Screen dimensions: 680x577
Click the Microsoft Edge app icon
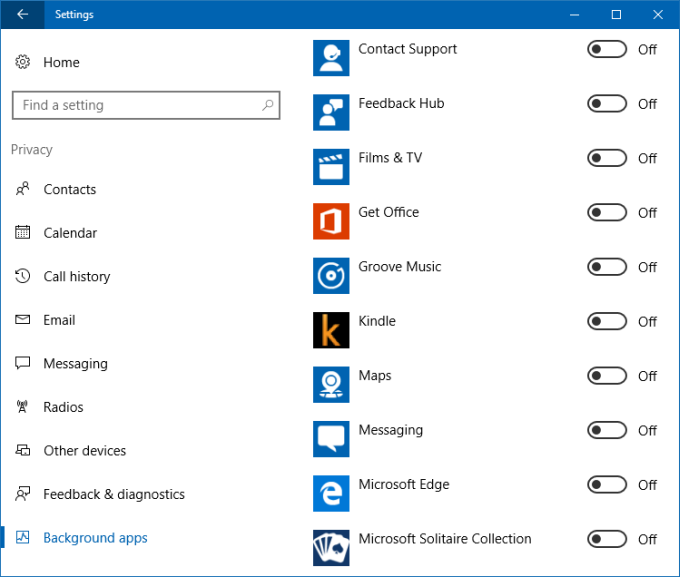coord(331,494)
